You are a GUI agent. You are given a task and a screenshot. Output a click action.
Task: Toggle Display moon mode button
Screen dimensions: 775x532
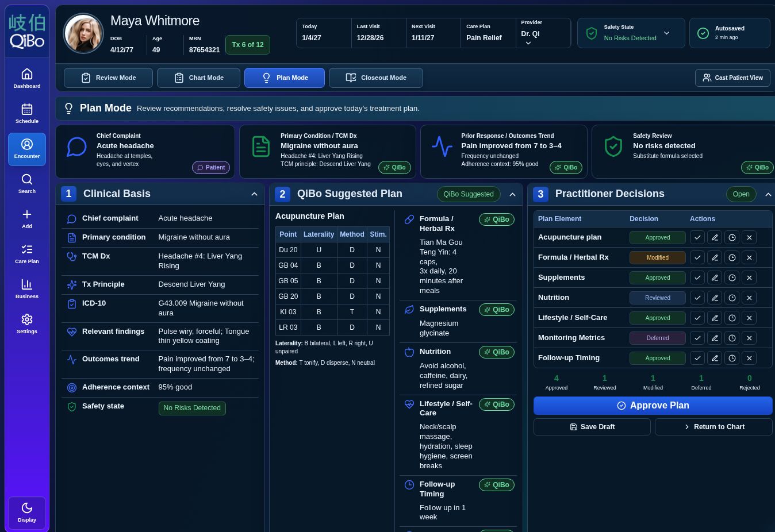click(x=27, y=512)
